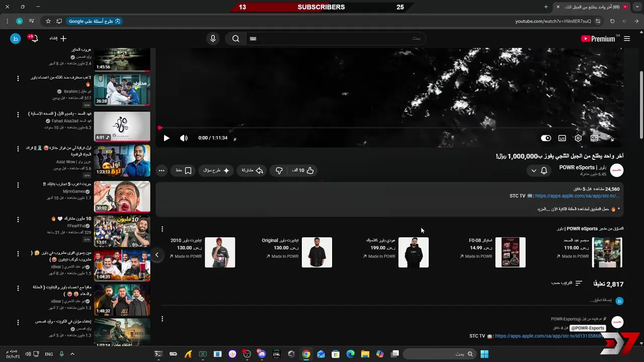Open the YouTube guide hamburger menu
Viewport: 644px width, 362px height.
pyautogui.click(x=627, y=39)
